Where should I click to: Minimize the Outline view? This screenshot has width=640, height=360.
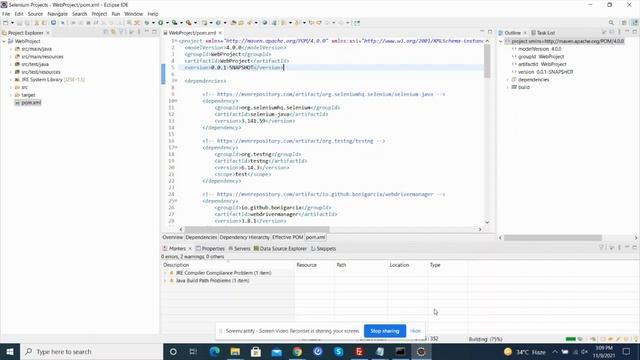click(x=627, y=32)
